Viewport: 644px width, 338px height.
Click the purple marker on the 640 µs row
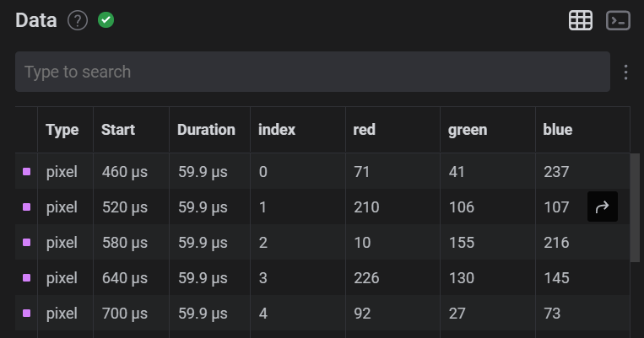click(27, 277)
